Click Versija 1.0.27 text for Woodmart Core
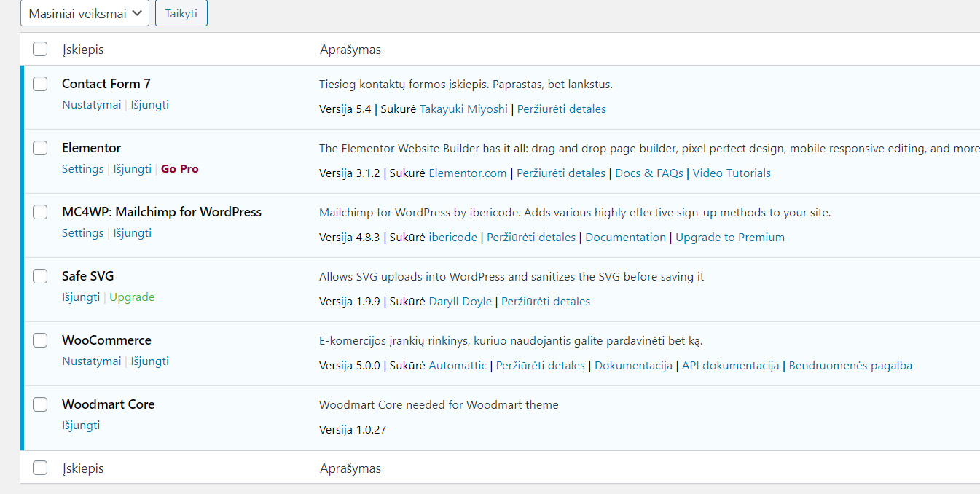The image size is (980, 494). tap(353, 430)
